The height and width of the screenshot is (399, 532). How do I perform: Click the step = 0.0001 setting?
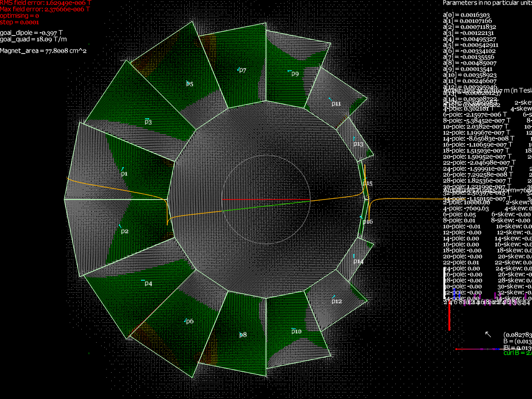(x=19, y=22)
